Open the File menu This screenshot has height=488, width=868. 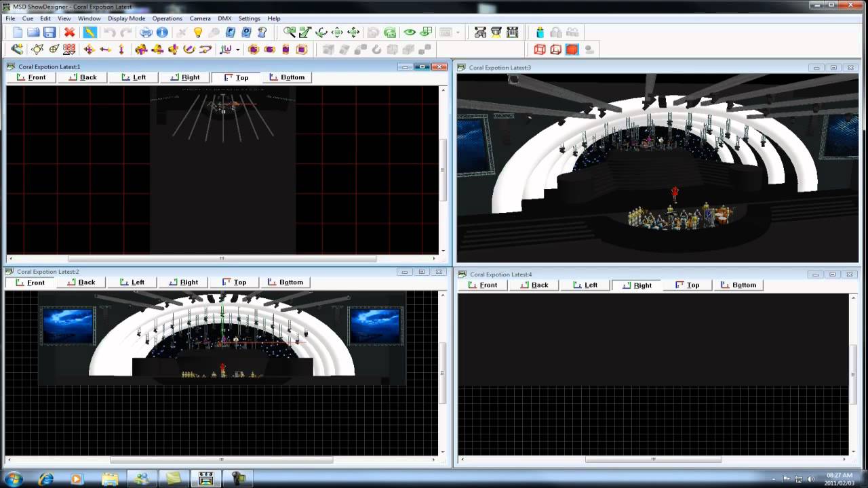click(10, 18)
